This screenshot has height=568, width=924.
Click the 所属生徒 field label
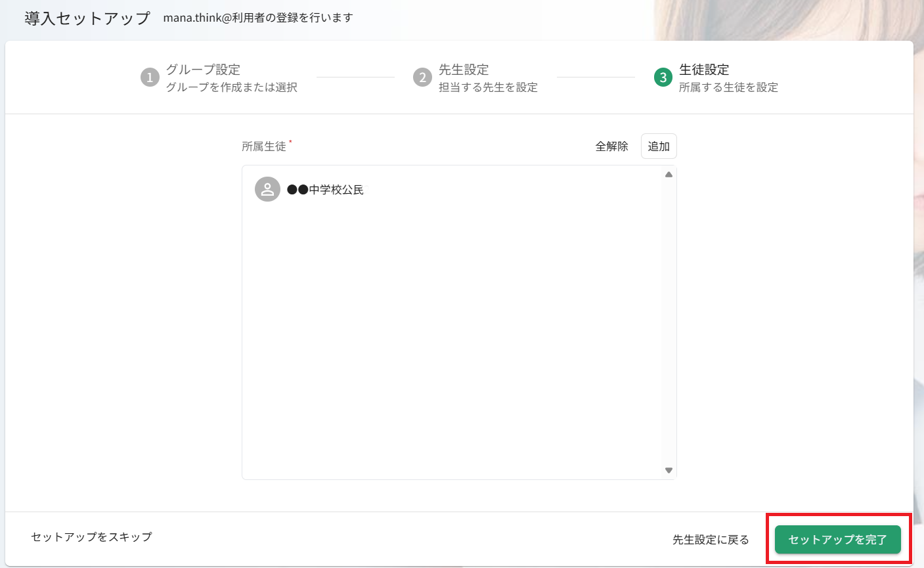click(264, 146)
